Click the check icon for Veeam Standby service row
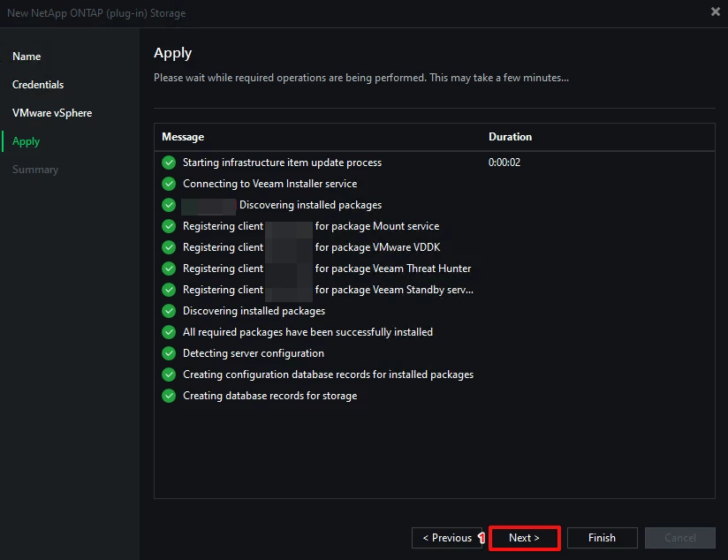The image size is (728, 560). [x=169, y=290]
